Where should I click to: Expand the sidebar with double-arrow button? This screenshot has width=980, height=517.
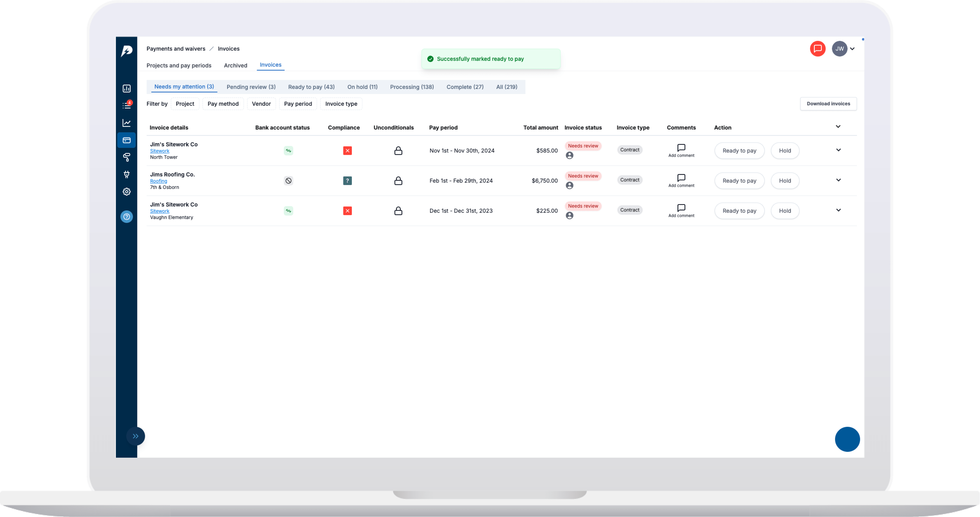point(135,436)
